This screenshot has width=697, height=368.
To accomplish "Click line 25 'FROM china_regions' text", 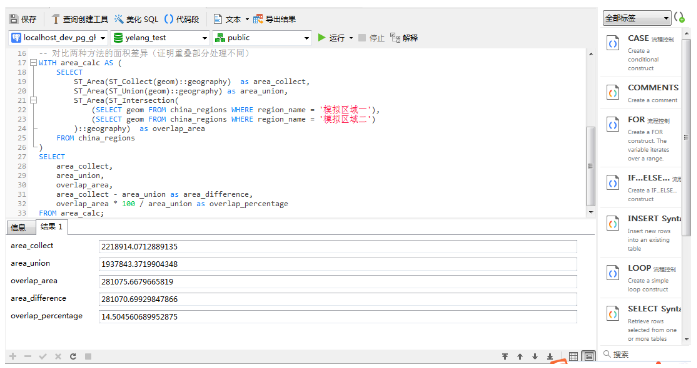I will (x=96, y=138).
